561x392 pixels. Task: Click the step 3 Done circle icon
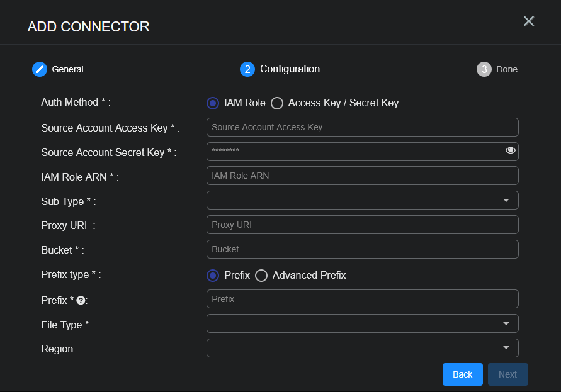pyautogui.click(x=484, y=69)
